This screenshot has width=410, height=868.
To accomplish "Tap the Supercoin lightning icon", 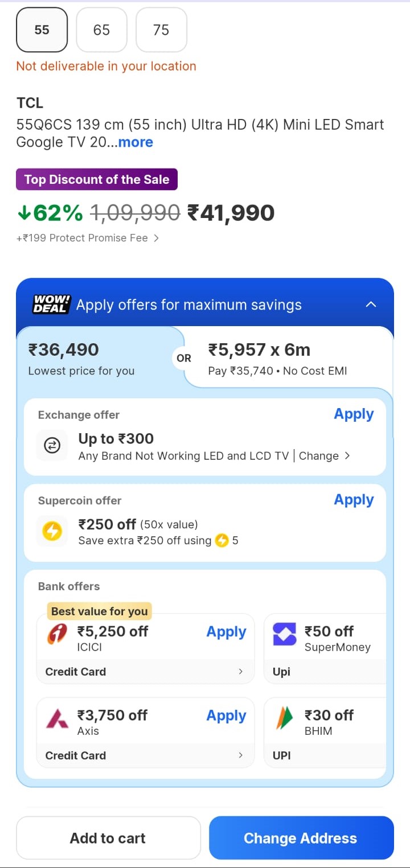I will pyautogui.click(x=52, y=532).
